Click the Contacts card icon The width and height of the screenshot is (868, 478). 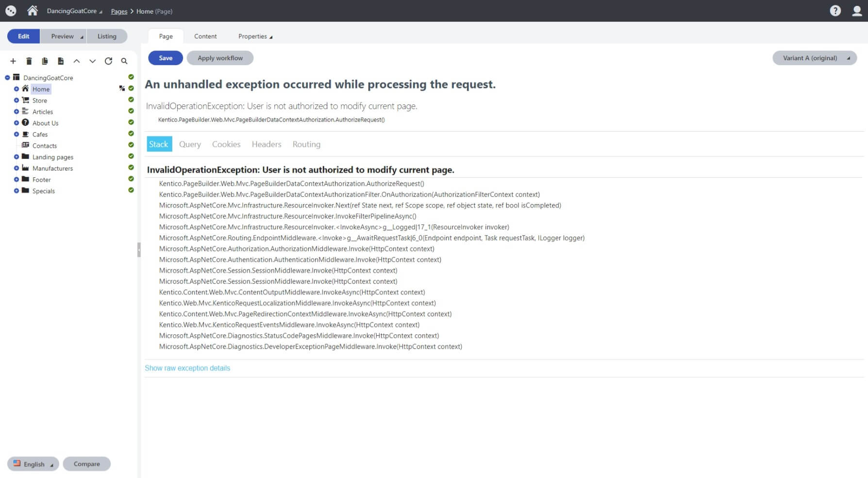pyautogui.click(x=25, y=145)
